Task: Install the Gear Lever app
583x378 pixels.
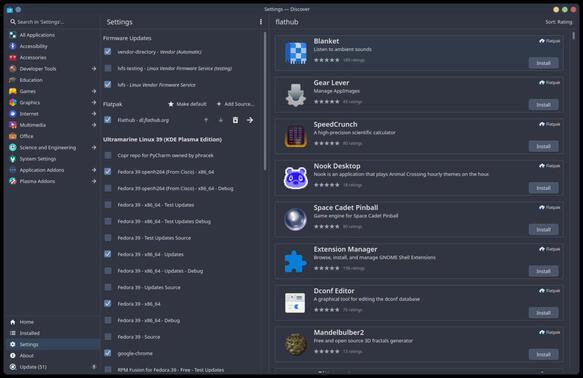Action: [543, 105]
